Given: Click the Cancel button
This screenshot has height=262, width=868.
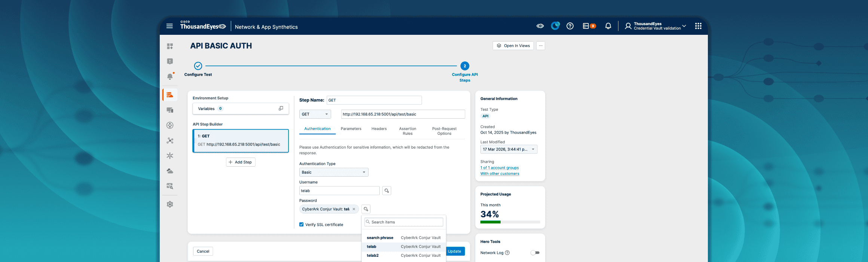Looking at the screenshot, I should coord(203,251).
